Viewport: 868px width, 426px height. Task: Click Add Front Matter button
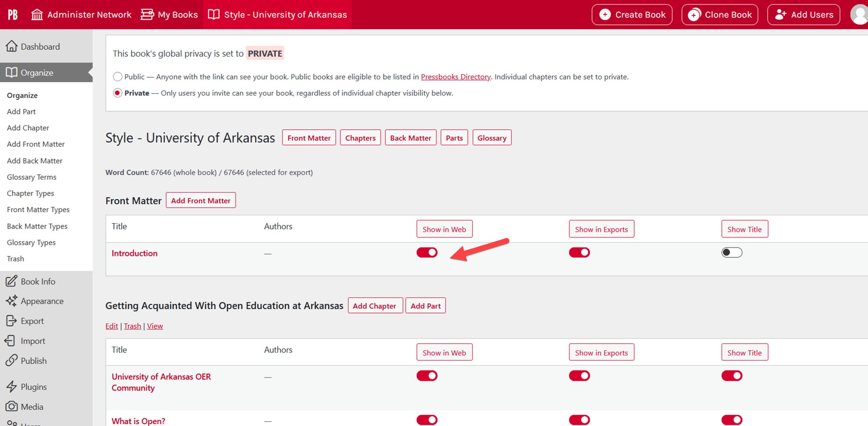coord(201,201)
